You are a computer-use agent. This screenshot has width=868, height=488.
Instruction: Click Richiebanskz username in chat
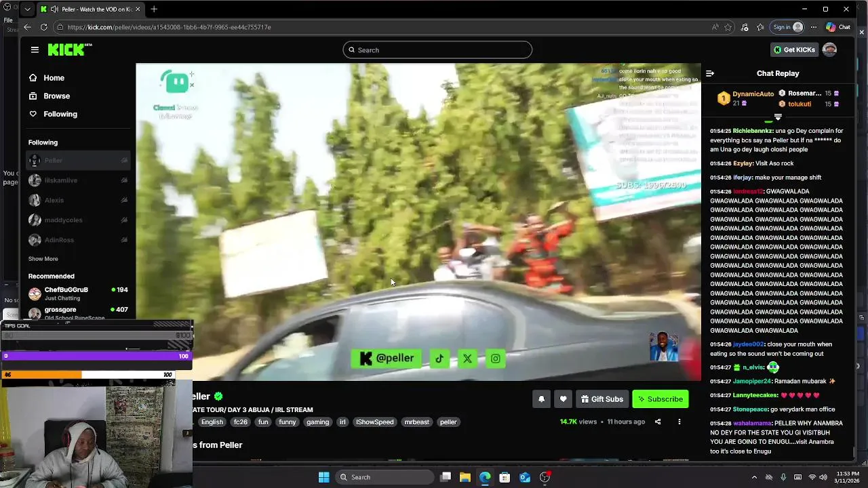pos(753,131)
